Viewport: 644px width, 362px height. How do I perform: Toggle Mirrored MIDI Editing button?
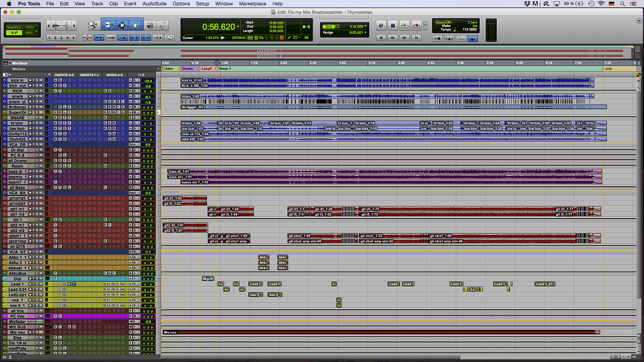pos(111,37)
